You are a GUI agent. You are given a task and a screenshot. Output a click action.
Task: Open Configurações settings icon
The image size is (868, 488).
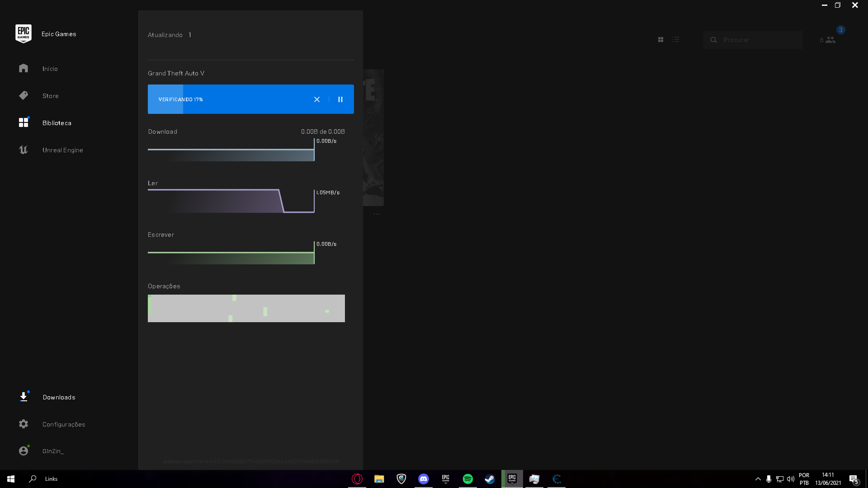coord(23,424)
